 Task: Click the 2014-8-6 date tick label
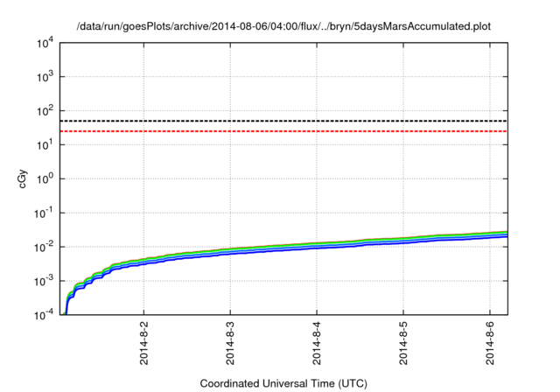490,343
